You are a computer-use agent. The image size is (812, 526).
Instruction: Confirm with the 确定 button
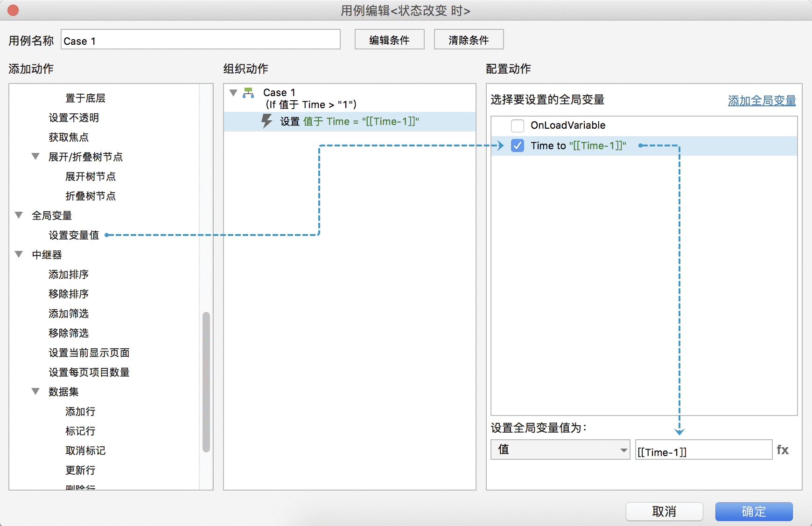pyautogui.click(x=754, y=512)
